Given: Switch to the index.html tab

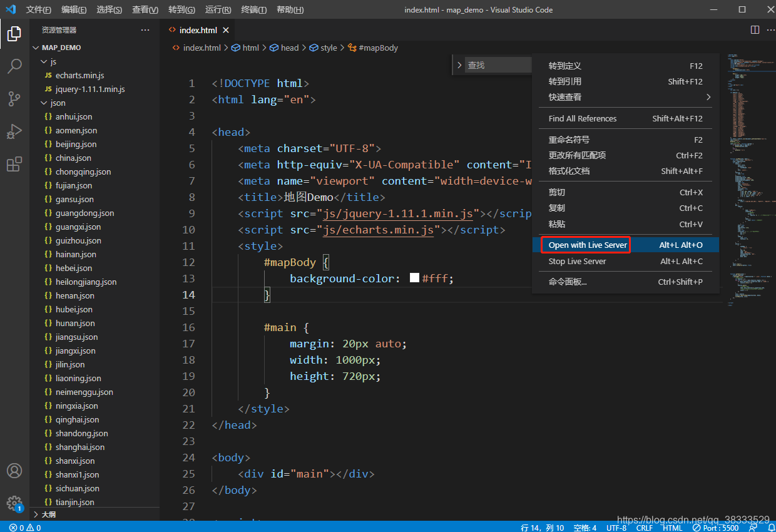Looking at the screenshot, I should click(198, 30).
